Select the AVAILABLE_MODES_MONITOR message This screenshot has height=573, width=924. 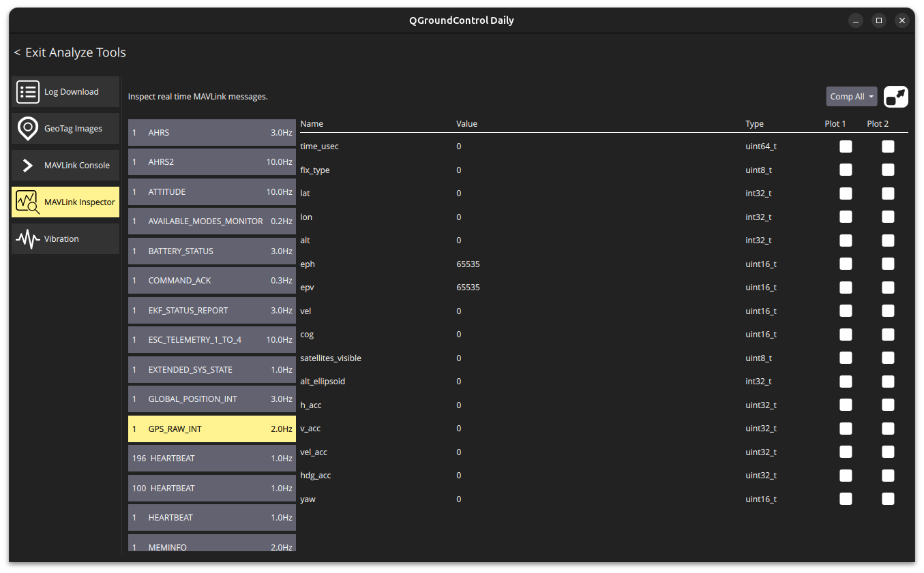pyautogui.click(x=212, y=221)
